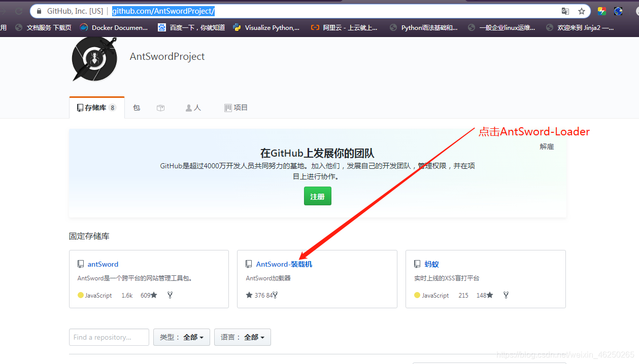Dismiss the banner via 解雇
This screenshot has height=364, width=639.
pyautogui.click(x=547, y=147)
